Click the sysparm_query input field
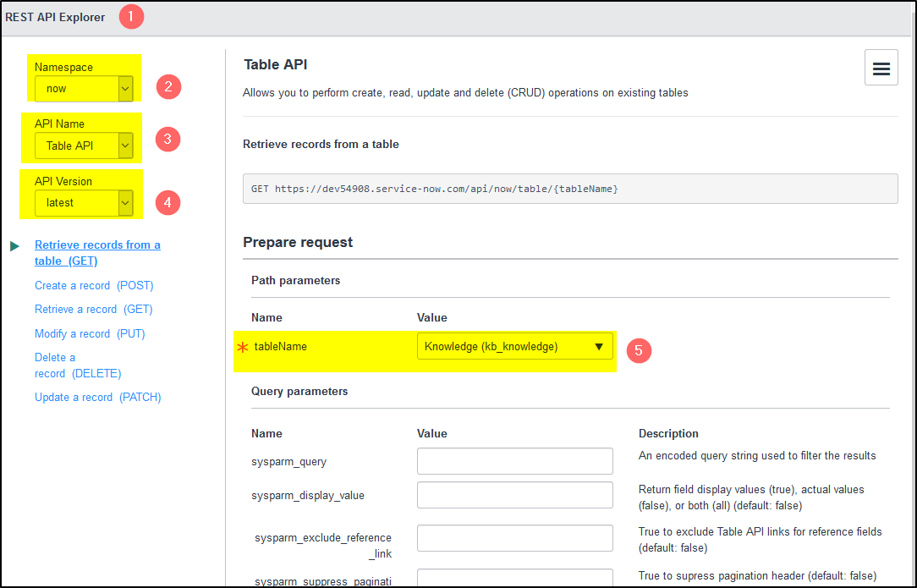 pos(514,461)
